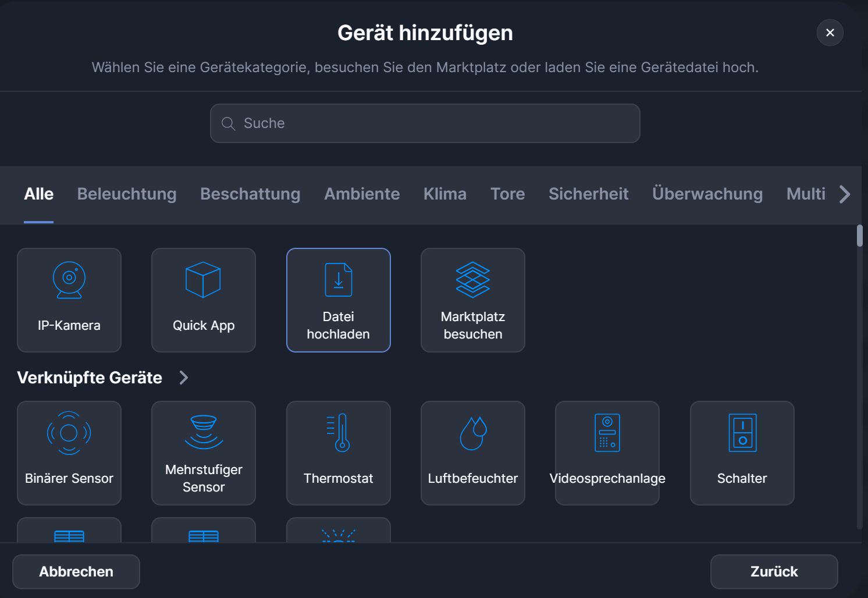Open the Sicherheit category
868x598 pixels.
(x=588, y=194)
